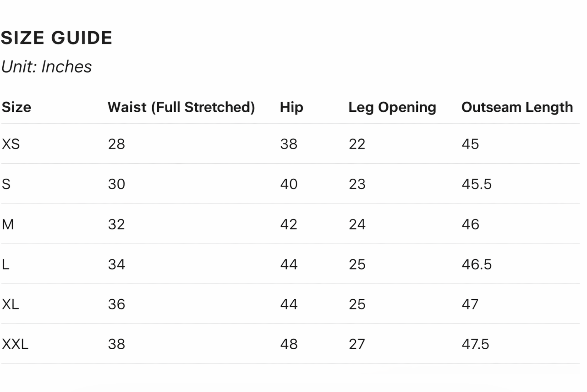Image resolution: width=587 pixels, height=392 pixels.
Task: Select the Size column header
Action: pos(16,107)
